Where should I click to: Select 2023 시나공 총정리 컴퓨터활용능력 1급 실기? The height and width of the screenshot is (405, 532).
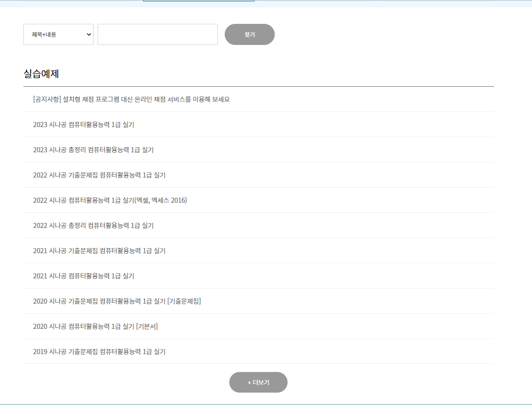[x=93, y=150]
